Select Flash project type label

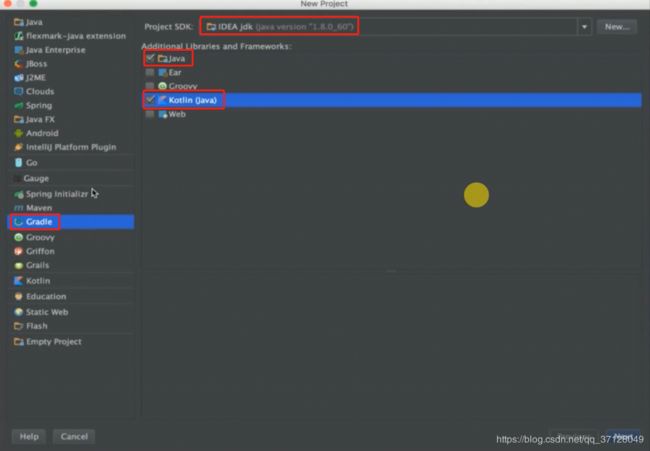click(36, 326)
